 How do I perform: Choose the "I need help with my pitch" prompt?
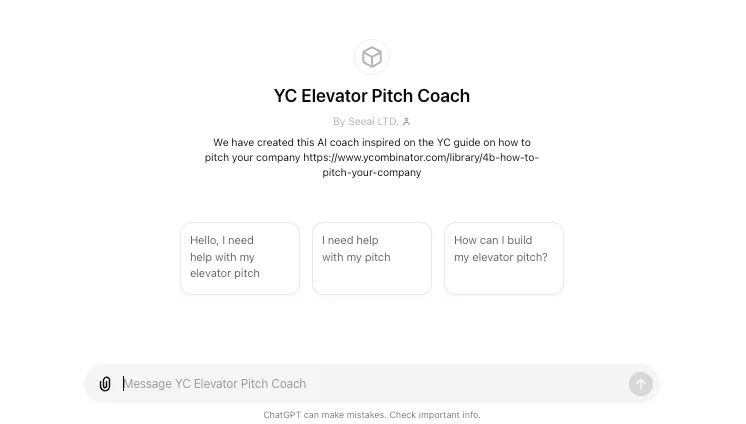pos(372,258)
